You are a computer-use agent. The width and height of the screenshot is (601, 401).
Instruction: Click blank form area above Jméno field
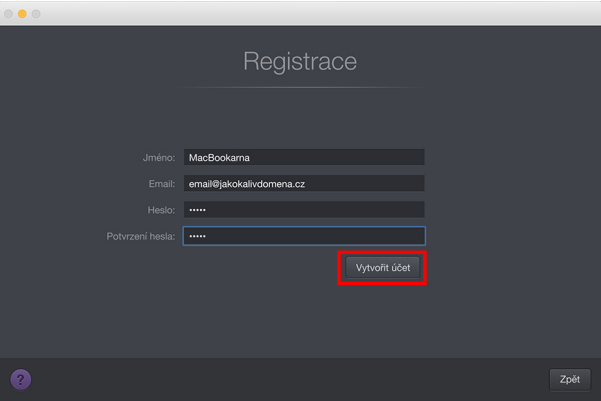(300, 120)
